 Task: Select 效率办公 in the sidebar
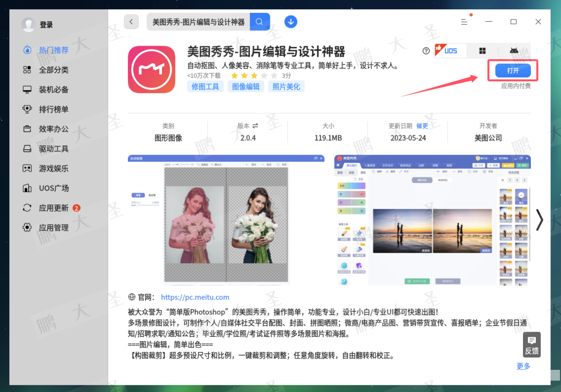[54, 129]
